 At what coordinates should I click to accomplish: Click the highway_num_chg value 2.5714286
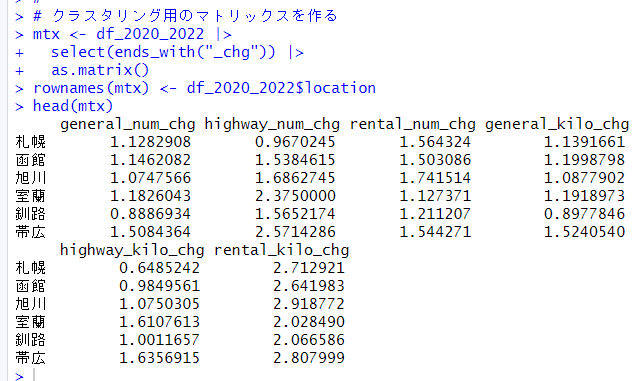(x=295, y=232)
